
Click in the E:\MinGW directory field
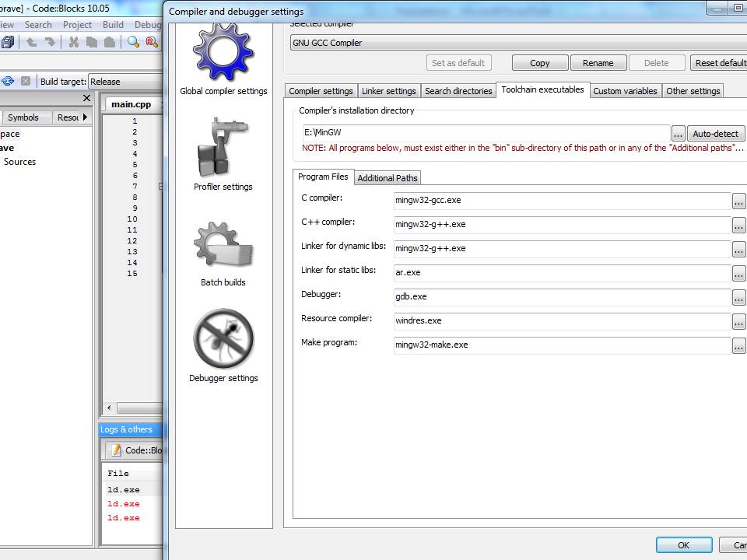[486, 132]
